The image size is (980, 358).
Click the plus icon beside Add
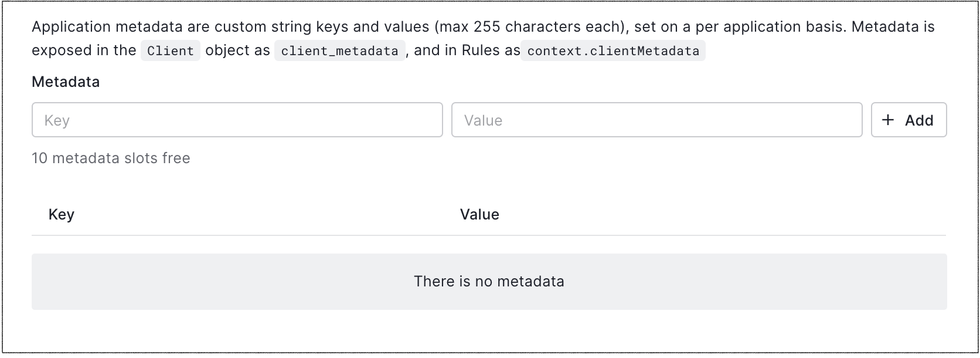[888, 120]
